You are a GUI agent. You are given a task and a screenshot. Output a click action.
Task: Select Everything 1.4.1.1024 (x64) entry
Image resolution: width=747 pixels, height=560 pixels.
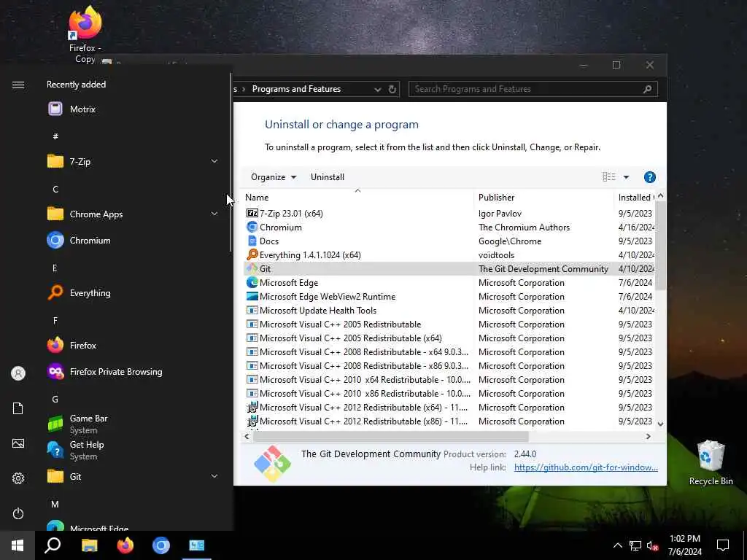[449, 254]
